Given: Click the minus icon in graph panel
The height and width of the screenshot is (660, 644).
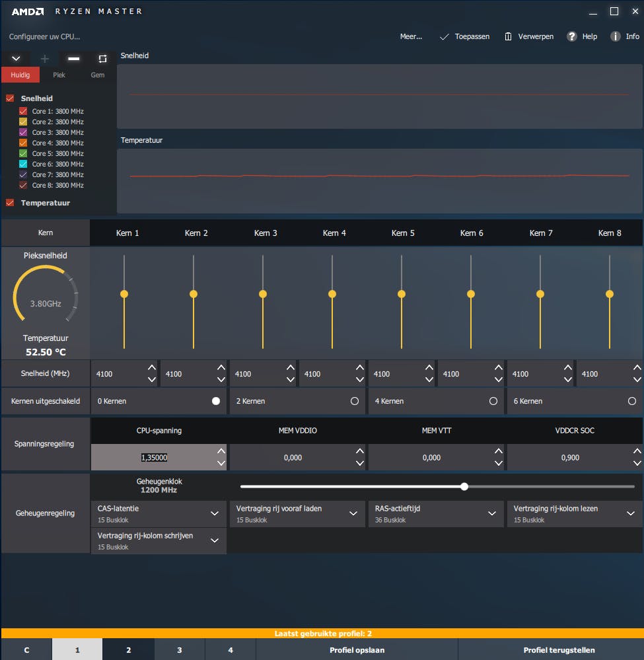Looking at the screenshot, I should pyautogui.click(x=74, y=59).
